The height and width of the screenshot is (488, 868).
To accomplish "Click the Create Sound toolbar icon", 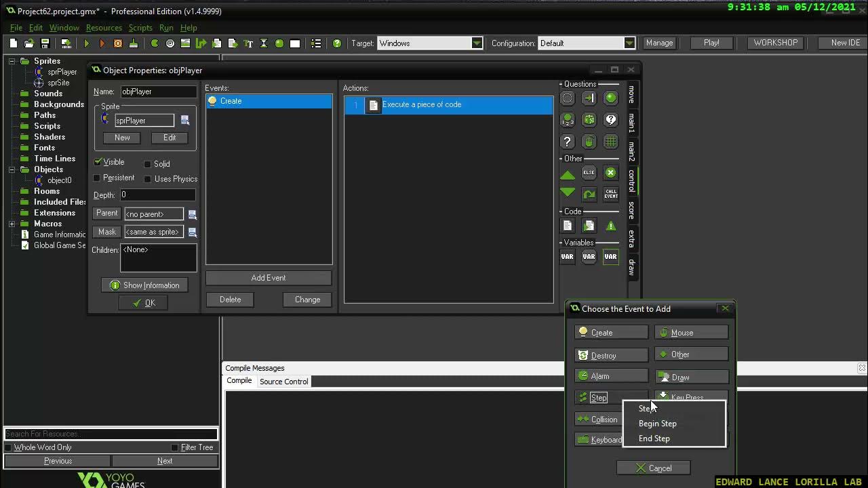I will (170, 43).
